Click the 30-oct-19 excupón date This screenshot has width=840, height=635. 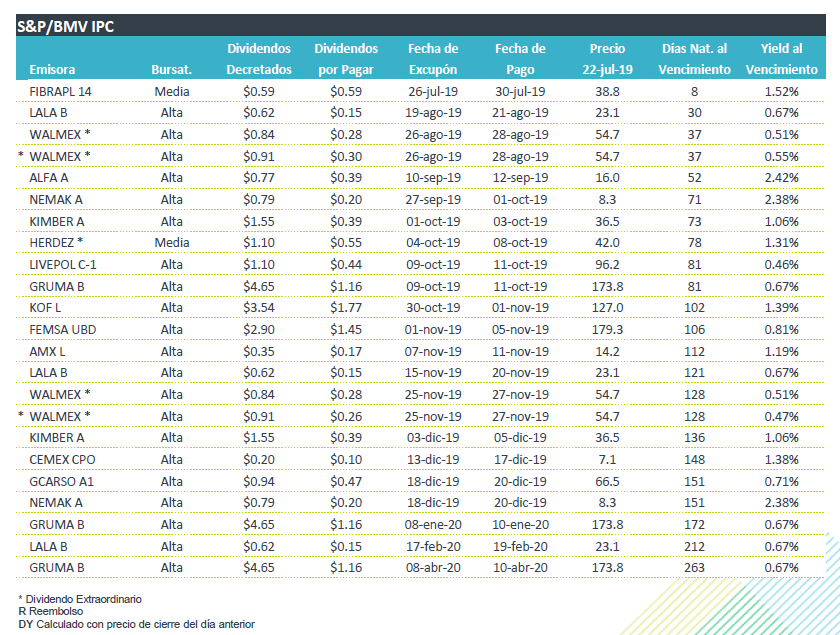click(x=433, y=308)
